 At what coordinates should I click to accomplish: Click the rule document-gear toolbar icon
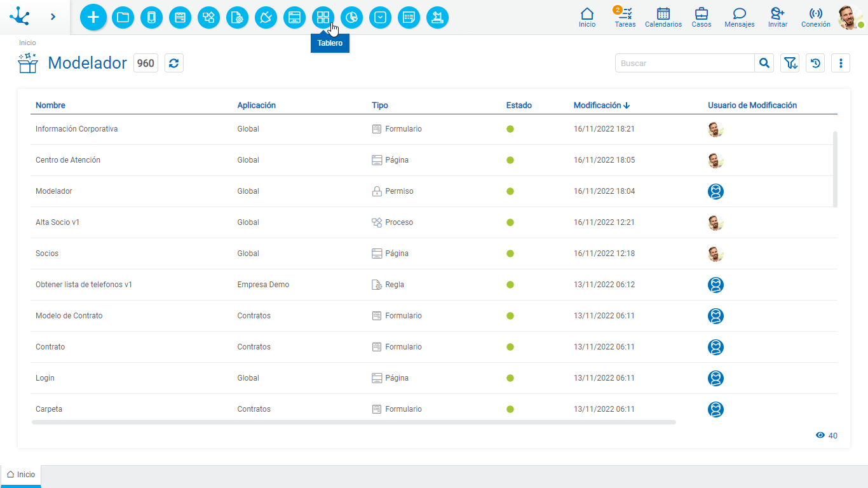pos(237,17)
